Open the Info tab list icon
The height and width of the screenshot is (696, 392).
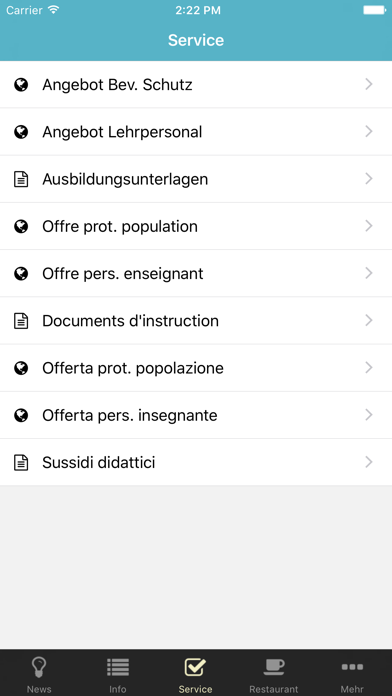click(118, 667)
